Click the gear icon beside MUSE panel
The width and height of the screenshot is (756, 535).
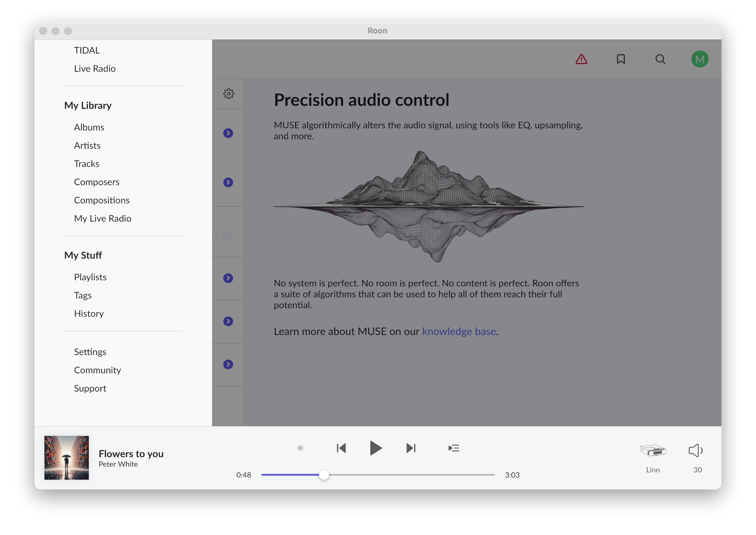[x=229, y=93]
